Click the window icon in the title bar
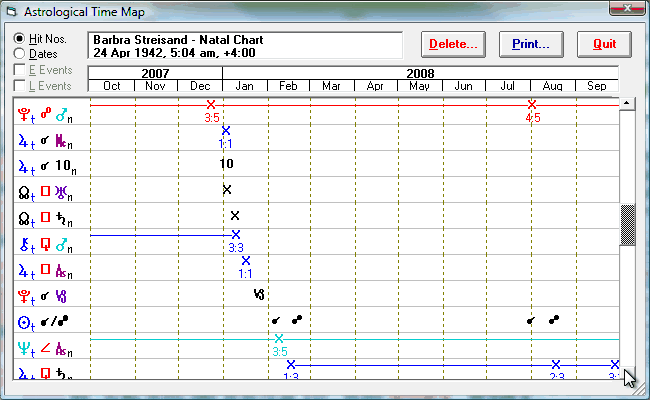 click(11, 12)
